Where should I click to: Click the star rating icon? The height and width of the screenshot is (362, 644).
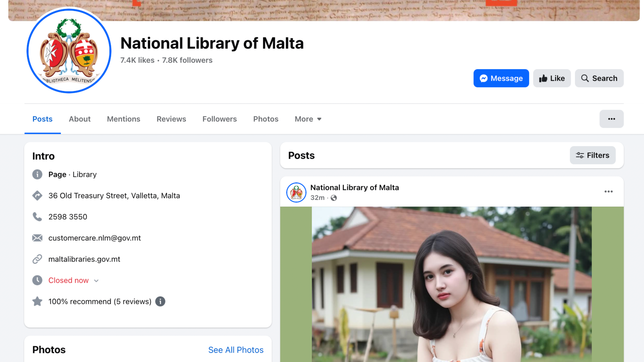pos(37,301)
